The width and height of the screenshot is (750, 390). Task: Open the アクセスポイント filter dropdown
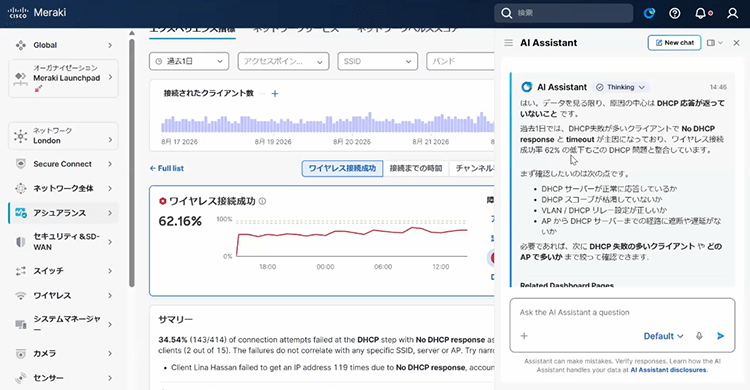point(283,61)
